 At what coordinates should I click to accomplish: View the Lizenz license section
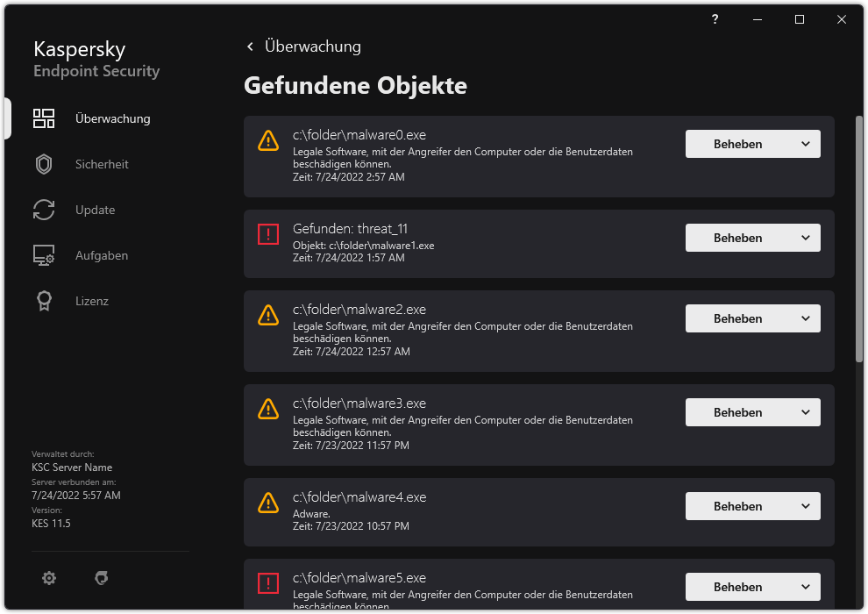(91, 301)
